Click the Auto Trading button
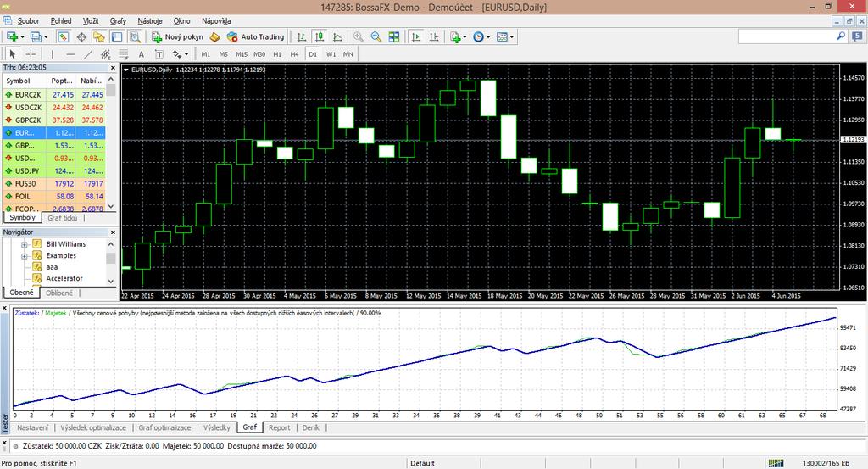868x469 pixels. click(256, 36)
